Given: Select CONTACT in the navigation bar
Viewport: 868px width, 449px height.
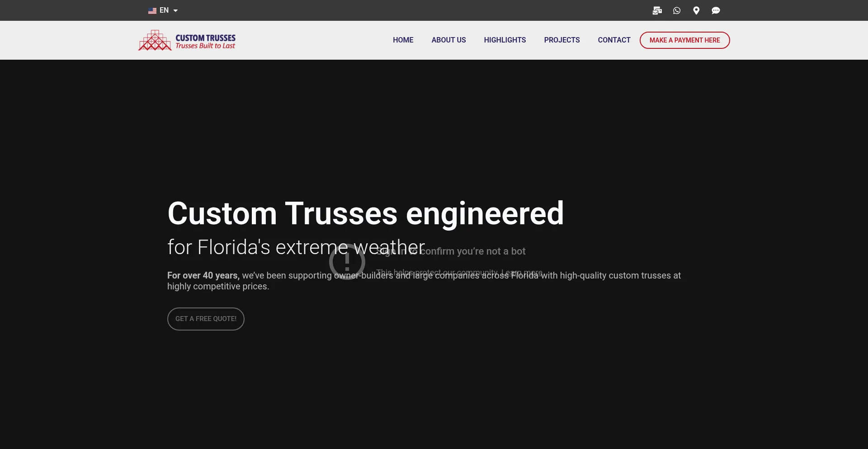Looking at the screenshot, I should (614, 40).
